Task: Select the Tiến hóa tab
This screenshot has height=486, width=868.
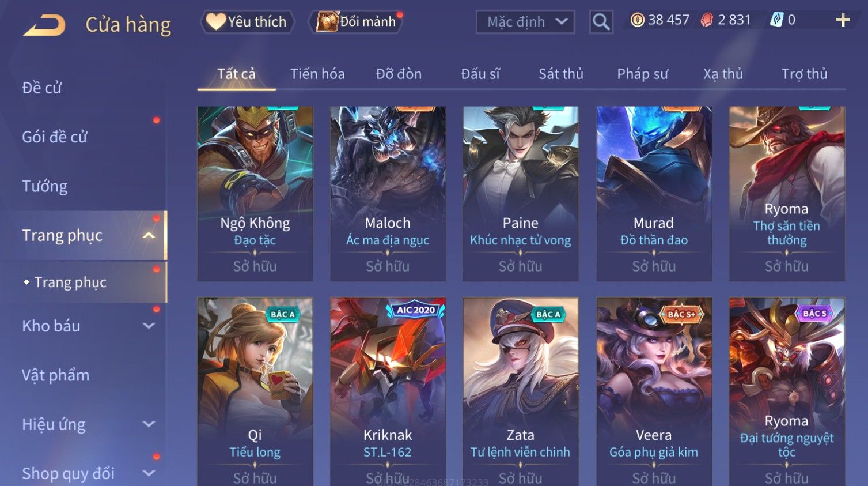Action: tap(317, 74)
